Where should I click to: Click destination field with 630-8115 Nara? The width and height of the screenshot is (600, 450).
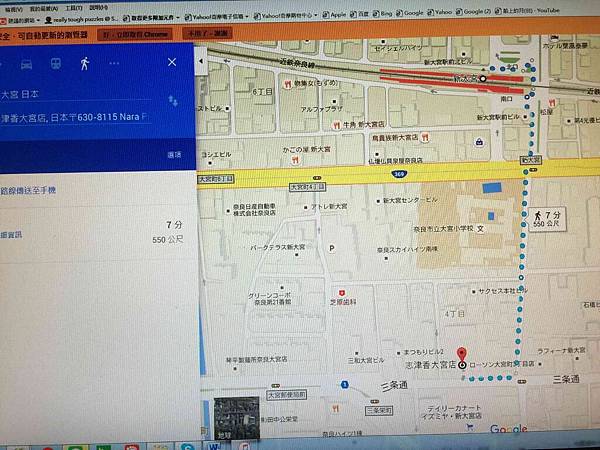pyautogui.click(x=75, y=117)
